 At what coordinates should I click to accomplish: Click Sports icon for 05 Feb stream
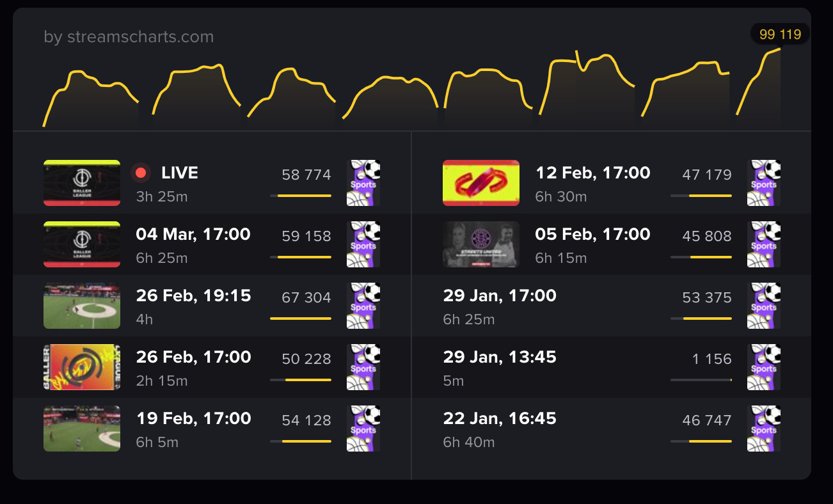764,244
